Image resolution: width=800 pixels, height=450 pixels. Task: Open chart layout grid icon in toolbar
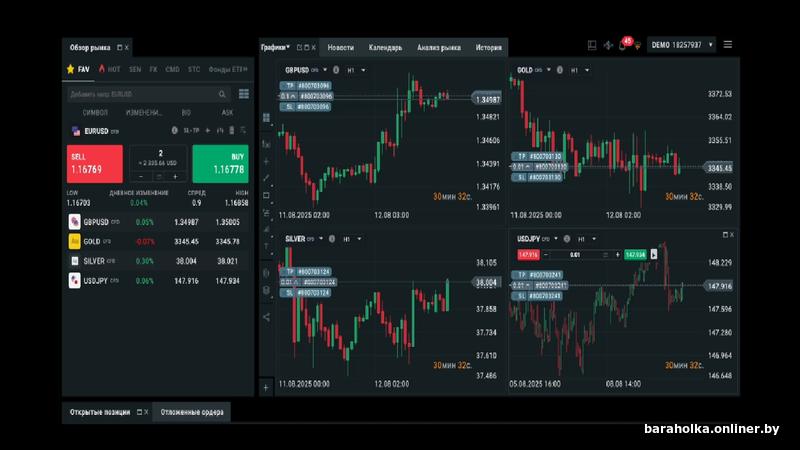(266, 118)
